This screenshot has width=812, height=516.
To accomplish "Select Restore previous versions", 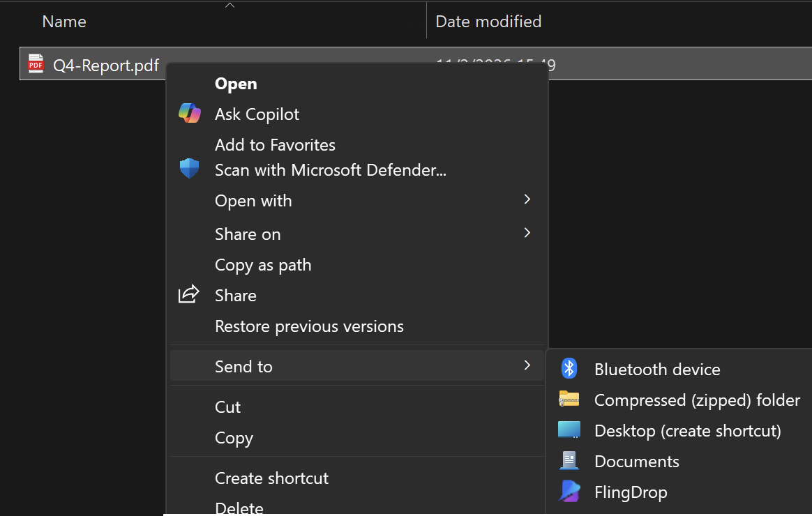I will (309, 326).
